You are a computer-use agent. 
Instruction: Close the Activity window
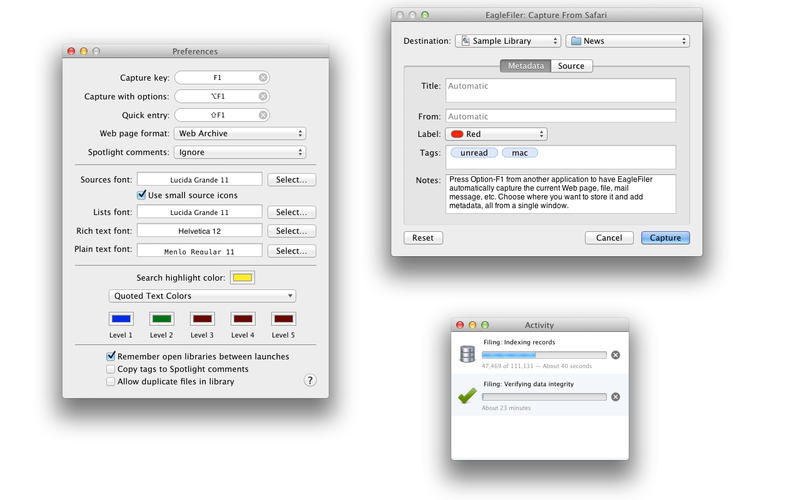tap(460, 325)
